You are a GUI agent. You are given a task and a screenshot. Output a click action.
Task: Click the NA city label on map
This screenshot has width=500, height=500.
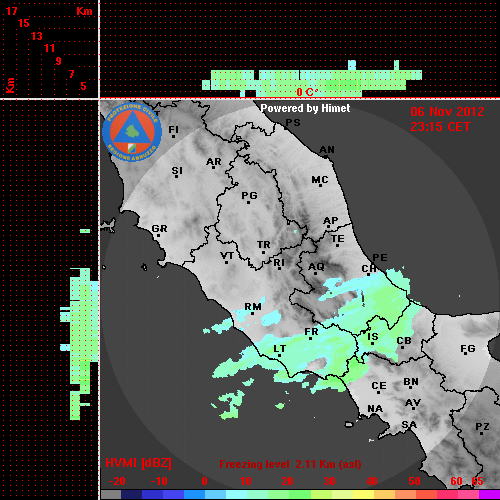375,409
